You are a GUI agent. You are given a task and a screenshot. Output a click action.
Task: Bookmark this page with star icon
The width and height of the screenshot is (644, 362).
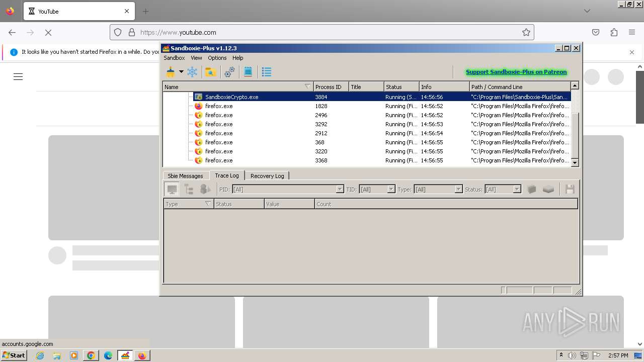526,32
